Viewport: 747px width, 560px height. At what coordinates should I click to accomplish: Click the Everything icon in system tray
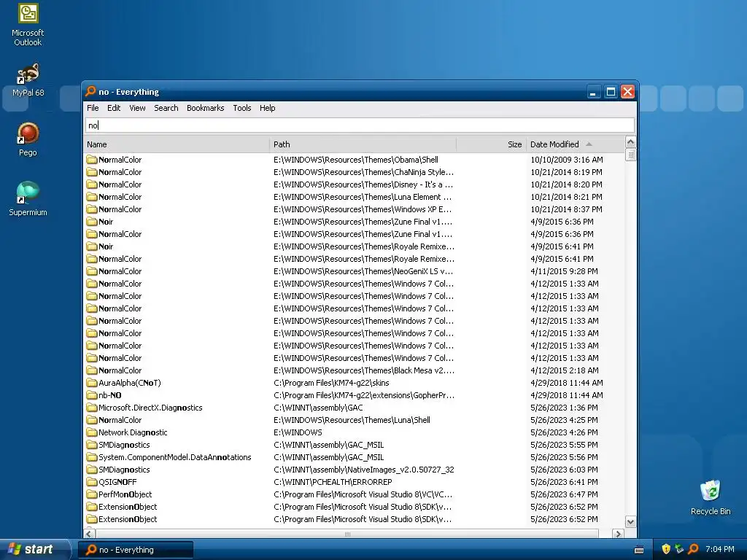click(693, 549)
